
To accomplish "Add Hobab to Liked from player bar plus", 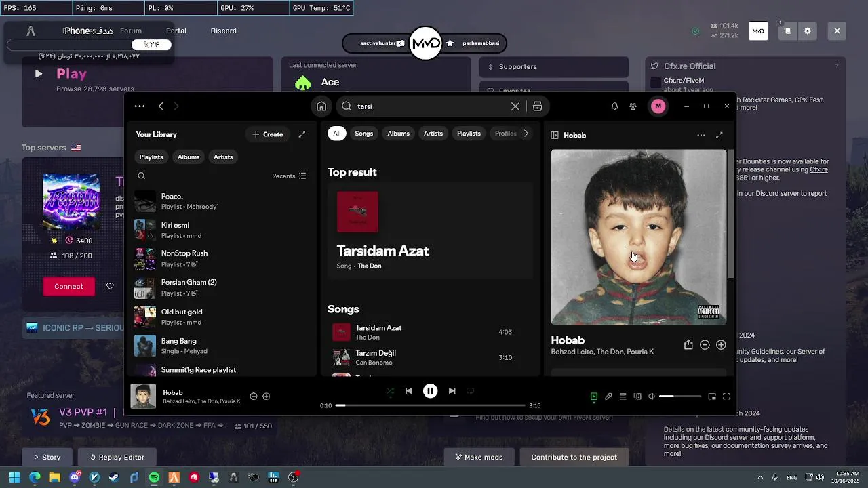I will coord(266,396).
